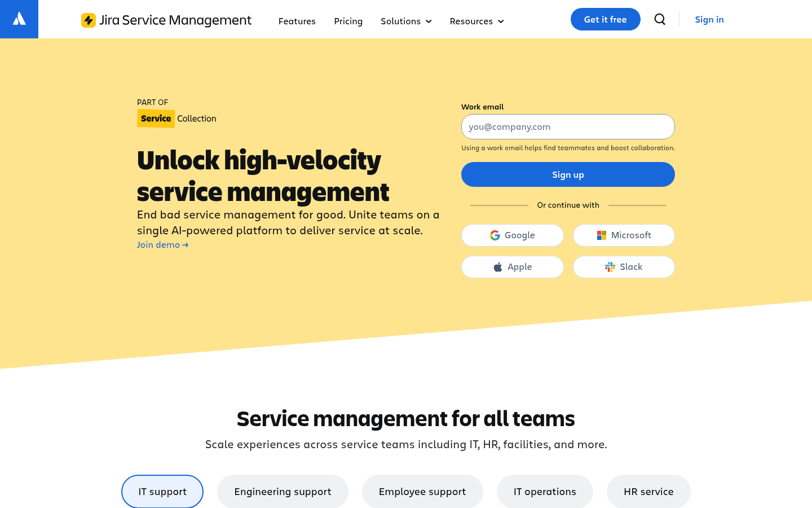812x508 pixels.
Task: Click the Or continue with label
Action: [568, 205]
